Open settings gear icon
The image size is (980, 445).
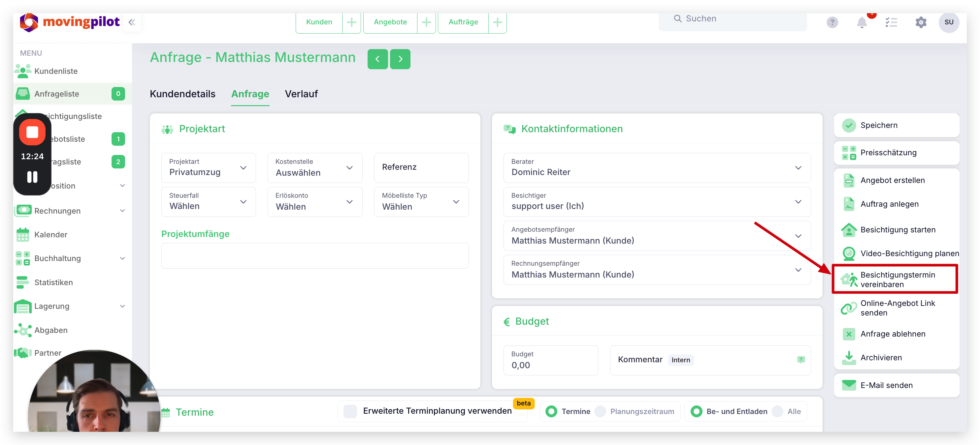921,22
